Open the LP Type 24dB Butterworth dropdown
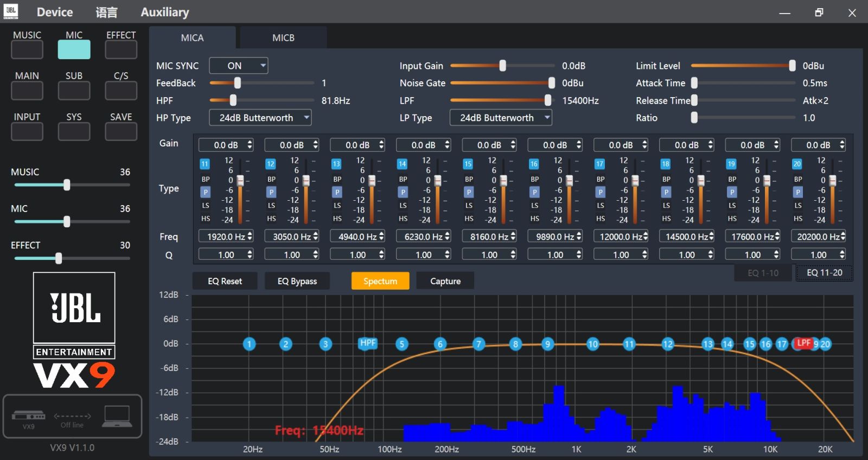The height and width of the screenshot is (460, 868). point(501,118)
